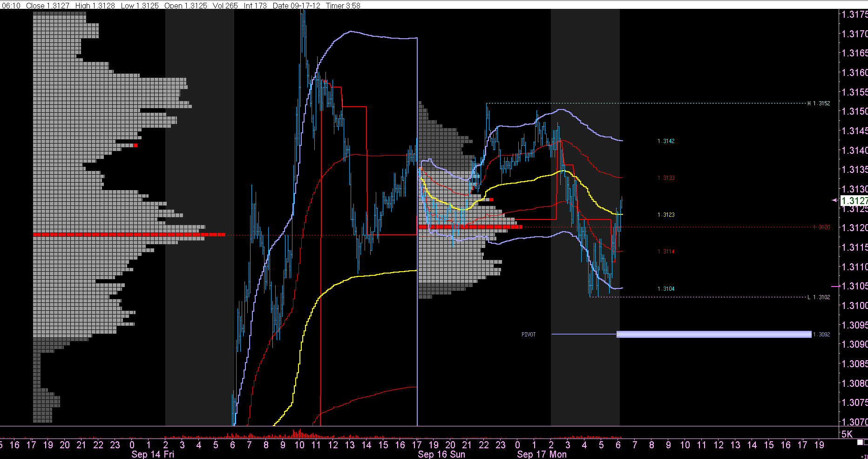
Task: Click the Int 173 header value
Action: tap(255, 6)
